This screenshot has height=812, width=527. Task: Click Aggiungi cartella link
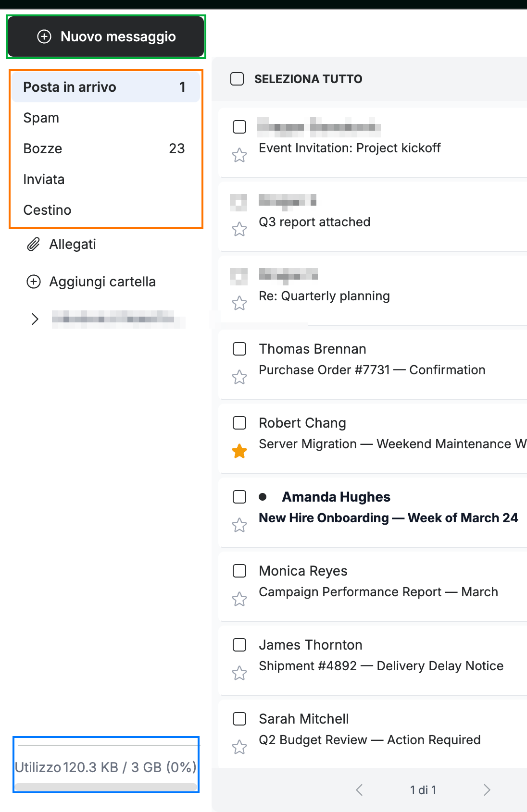click(x=102, y=282)
